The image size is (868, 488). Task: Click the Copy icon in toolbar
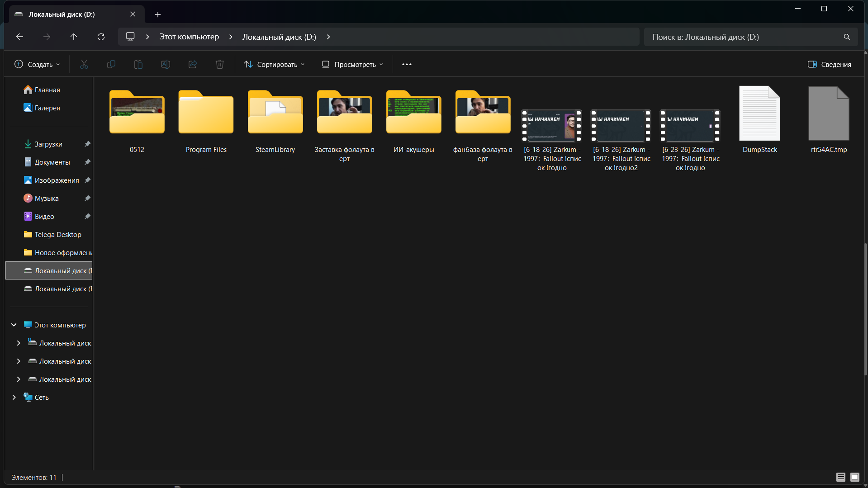tap(111, 64)
